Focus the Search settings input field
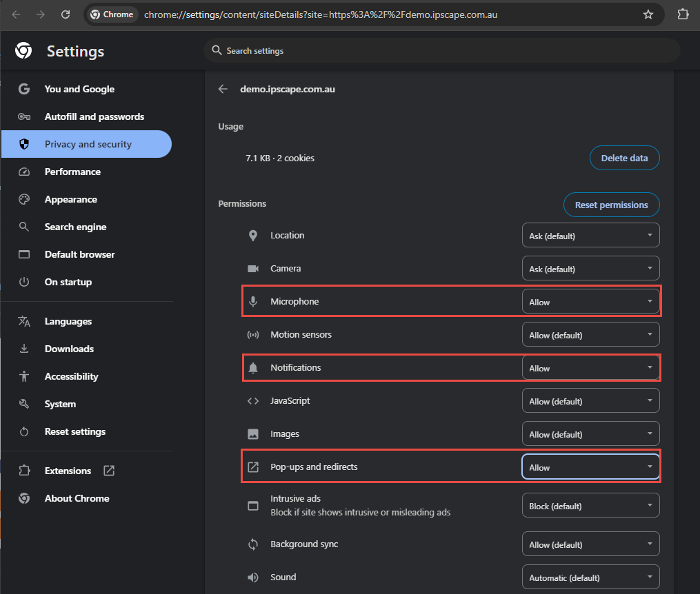This screenshot has height=594, width=700. [441, 50]
